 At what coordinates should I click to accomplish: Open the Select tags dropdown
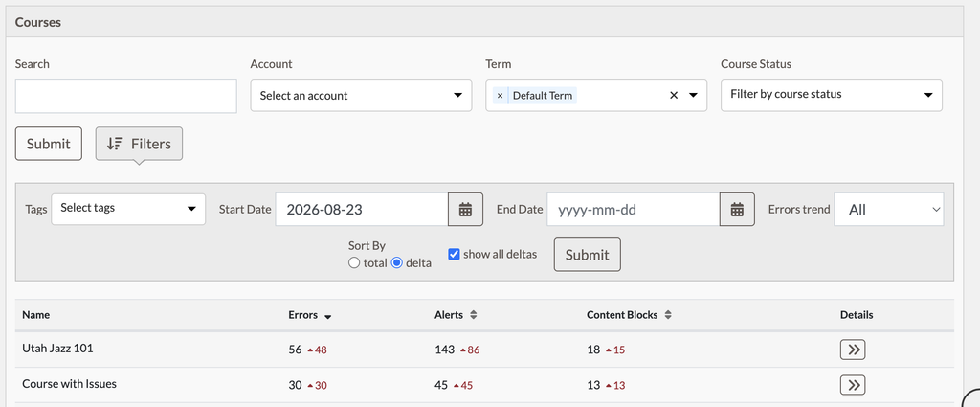click(128, 209)
